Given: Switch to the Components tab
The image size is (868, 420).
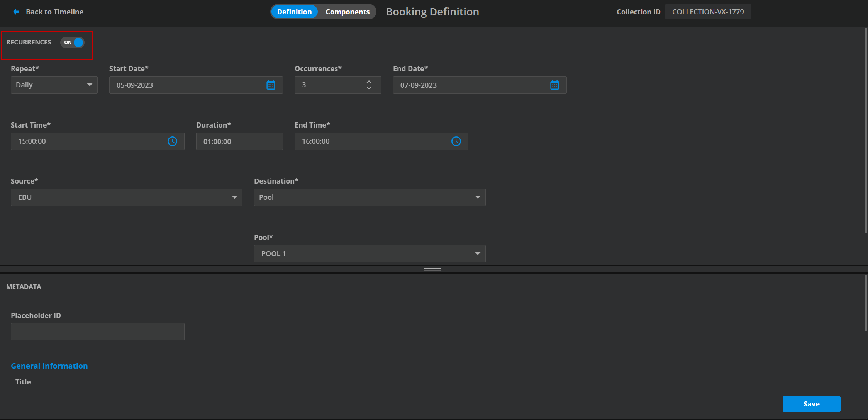Looking at the screenshot, I should 347,12.
